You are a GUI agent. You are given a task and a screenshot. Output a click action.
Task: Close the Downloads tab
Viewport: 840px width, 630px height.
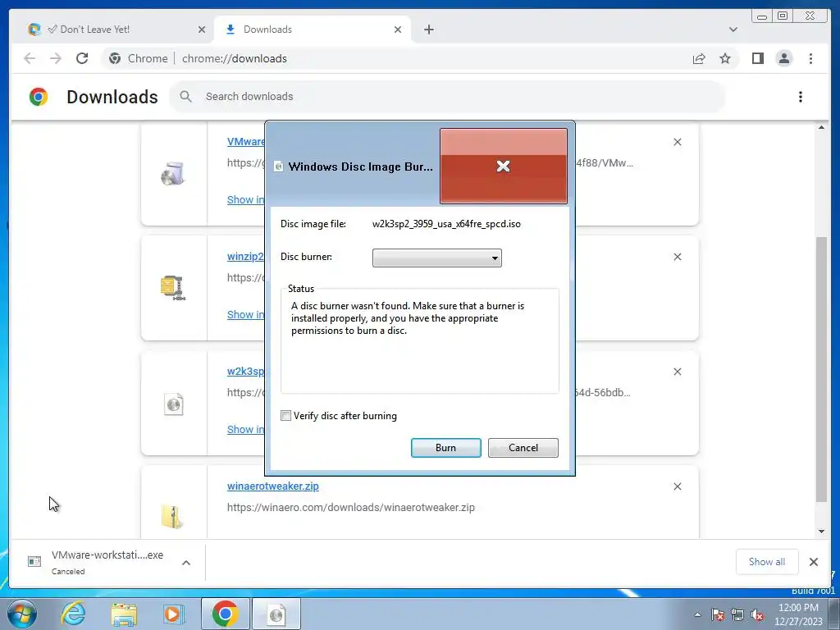(x=398, y=30)
